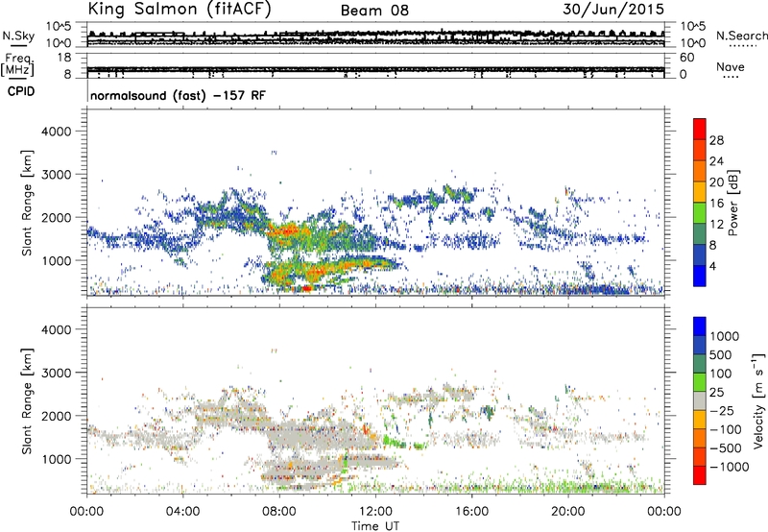Click the '60' Nave axis tick label
The height and width of the screenshot is (532, 768).
click(x=686, y=58)
